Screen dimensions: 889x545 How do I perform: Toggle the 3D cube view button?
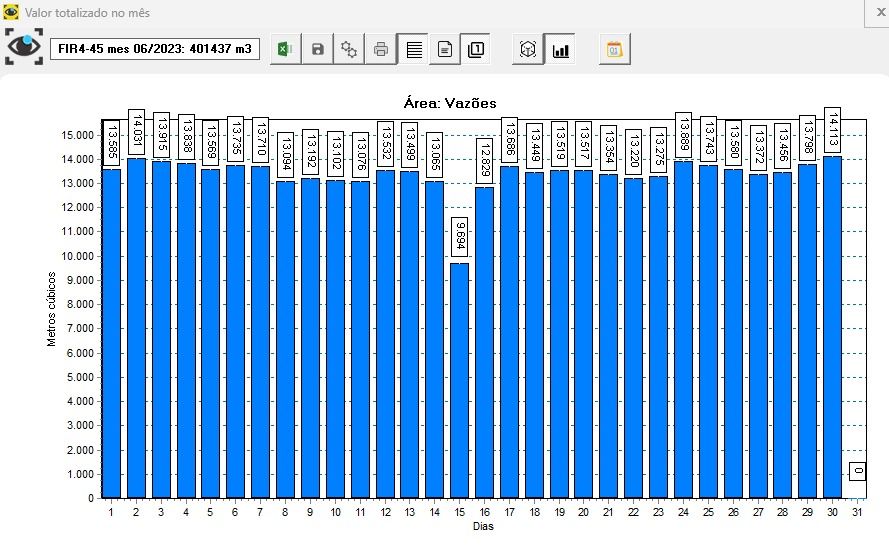pyautogui.click(x=528, y=49)
